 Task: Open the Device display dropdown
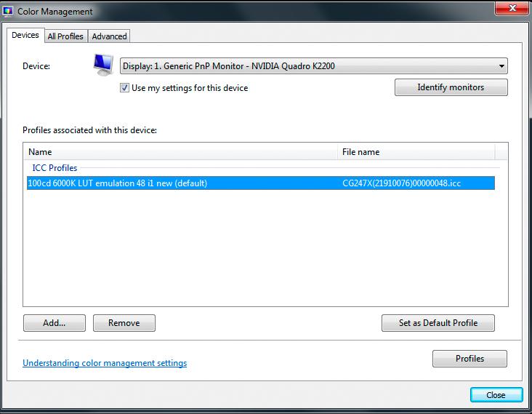[313, 66]
